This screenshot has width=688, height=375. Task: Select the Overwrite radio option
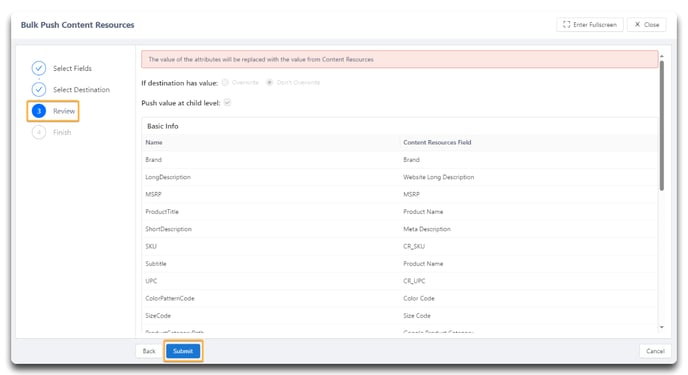(x=225, y=82)
